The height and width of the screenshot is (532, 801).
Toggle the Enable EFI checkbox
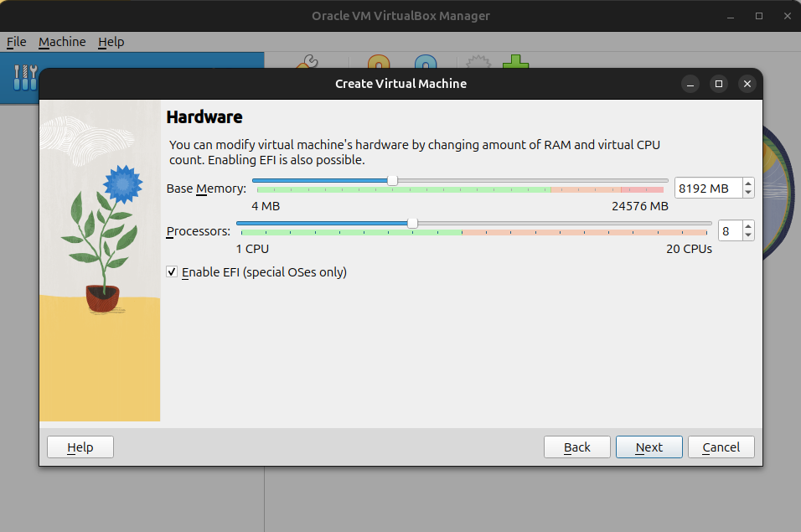click(x=172, y=272)
